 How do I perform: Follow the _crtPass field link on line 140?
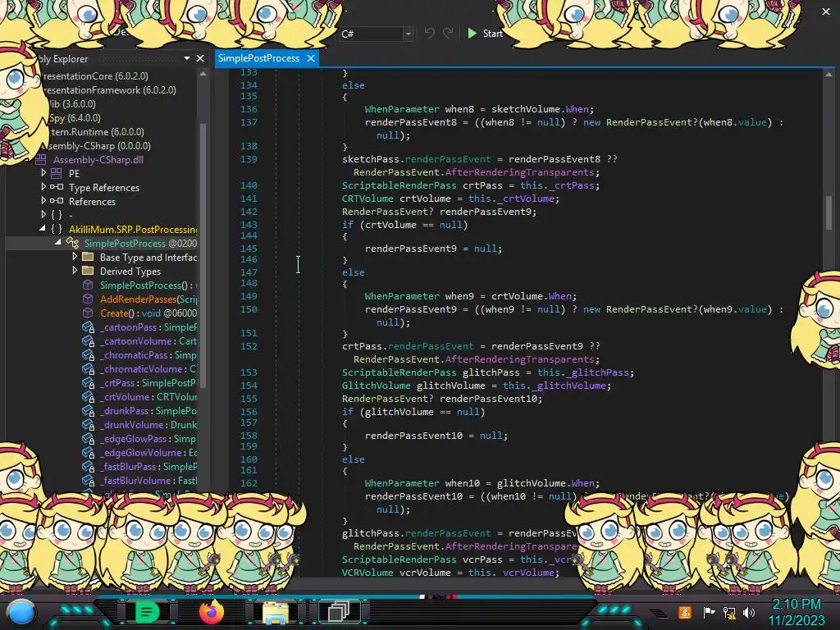574,185
